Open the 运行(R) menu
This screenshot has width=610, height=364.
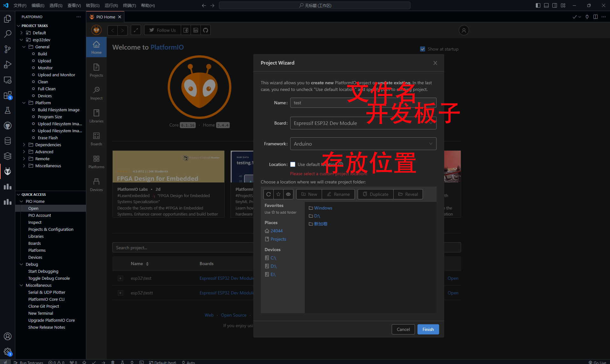111,5
